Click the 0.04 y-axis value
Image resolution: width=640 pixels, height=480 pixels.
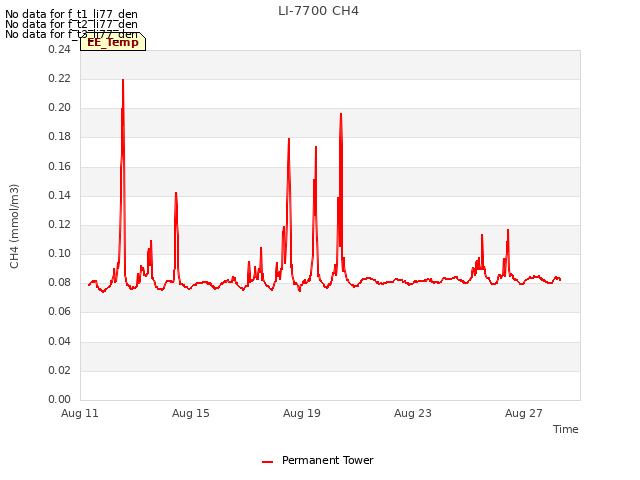[x=60, y=341]
